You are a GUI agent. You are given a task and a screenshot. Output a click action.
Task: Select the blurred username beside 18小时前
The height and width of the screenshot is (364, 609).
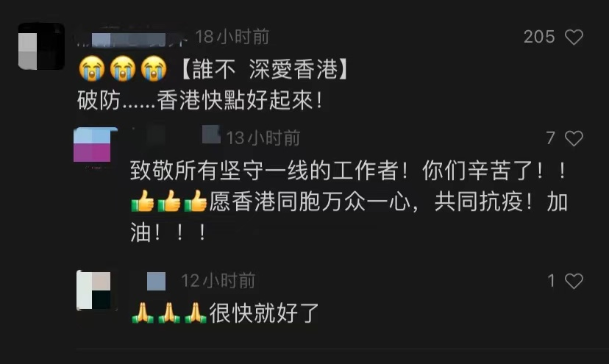click(x=132, y=39)
